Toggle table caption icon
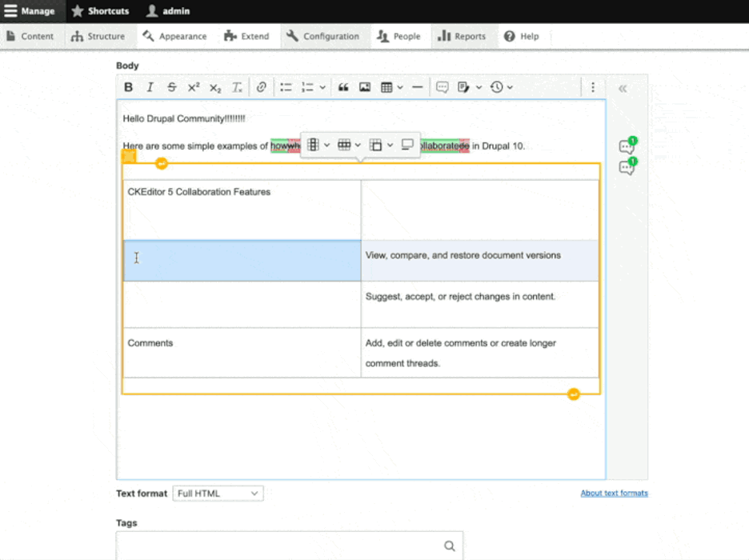 pyautogui.click(x=407, y=145)
